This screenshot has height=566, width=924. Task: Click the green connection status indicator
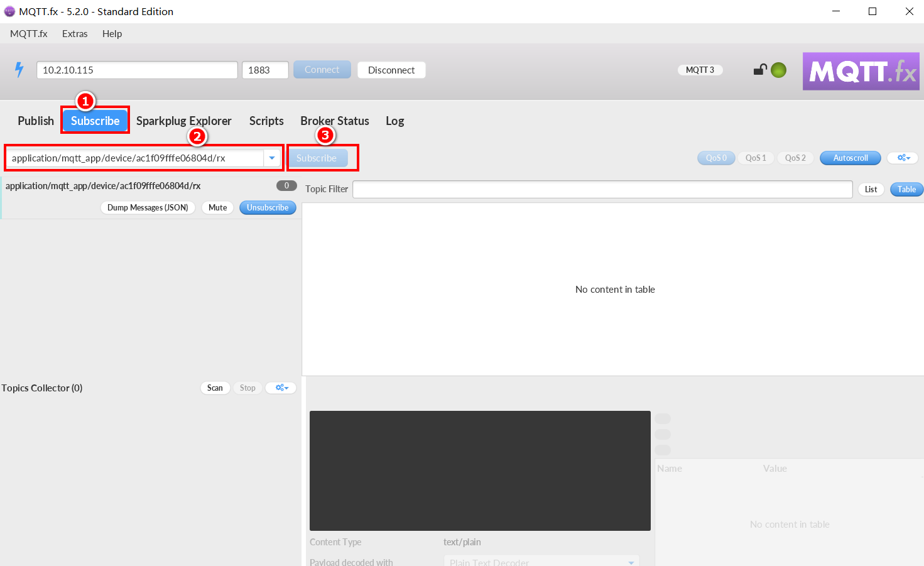point(778,70)
